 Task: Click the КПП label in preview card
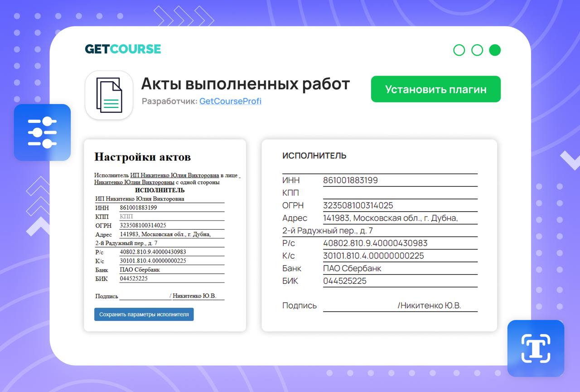click(291, 193)
